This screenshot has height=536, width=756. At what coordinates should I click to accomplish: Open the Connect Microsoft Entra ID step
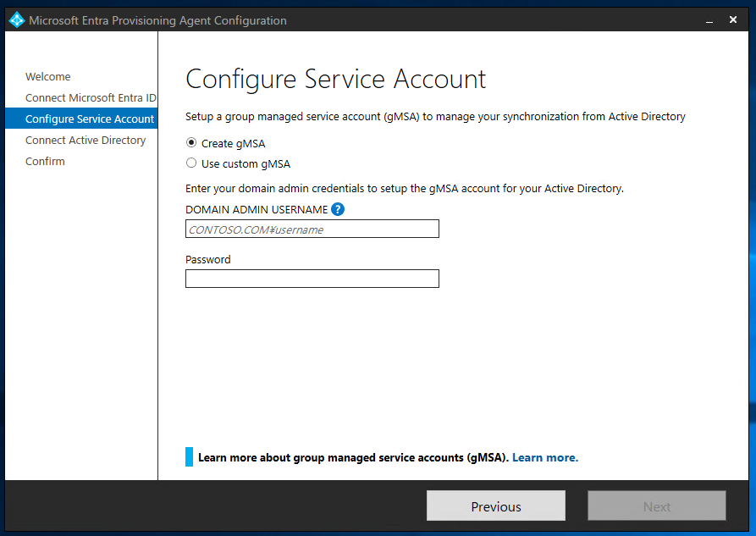point(91,98)
